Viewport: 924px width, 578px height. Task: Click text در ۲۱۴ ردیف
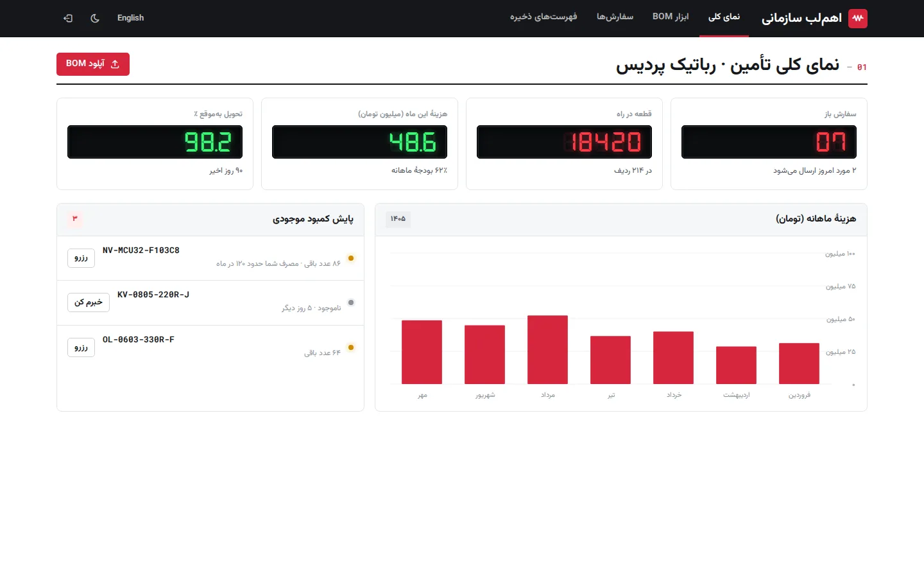633,170
